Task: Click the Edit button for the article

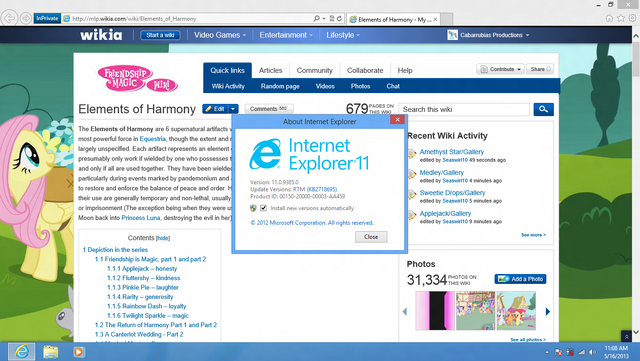Action: (x=215, y=109)
